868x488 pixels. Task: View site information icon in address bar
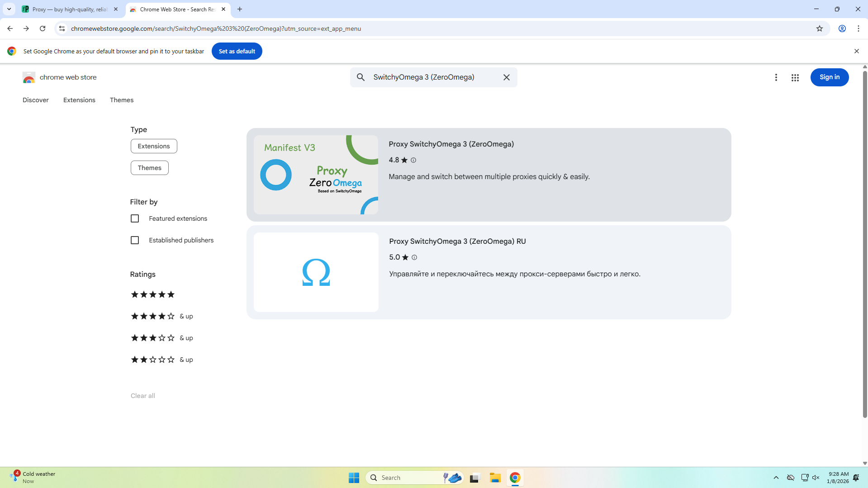(x=62, y=28)
